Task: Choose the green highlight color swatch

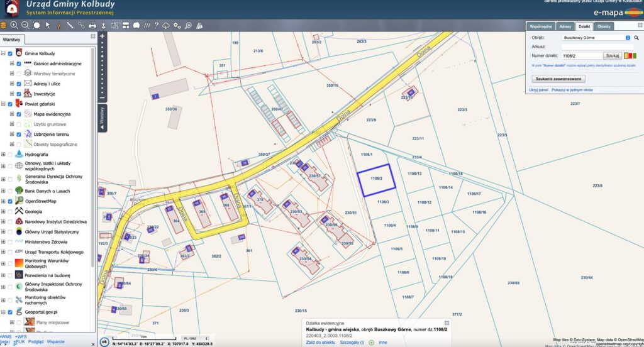Action: (x=635, y=56)
